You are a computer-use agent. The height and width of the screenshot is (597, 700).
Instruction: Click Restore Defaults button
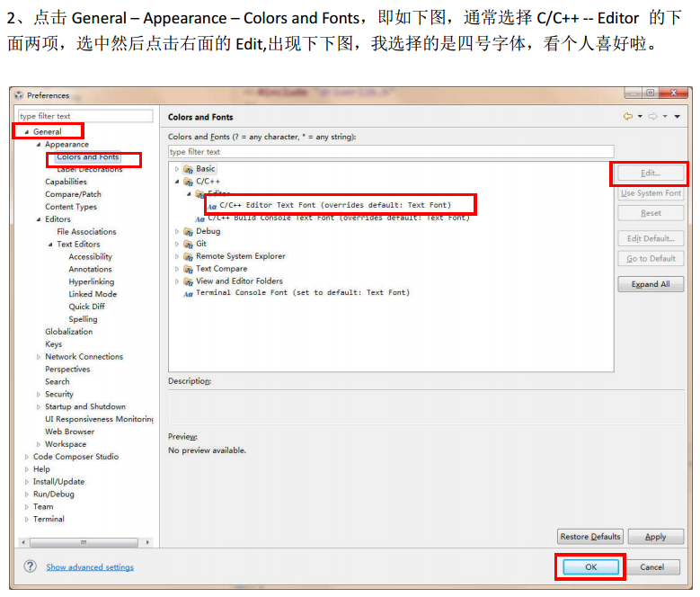pos(590,537)
